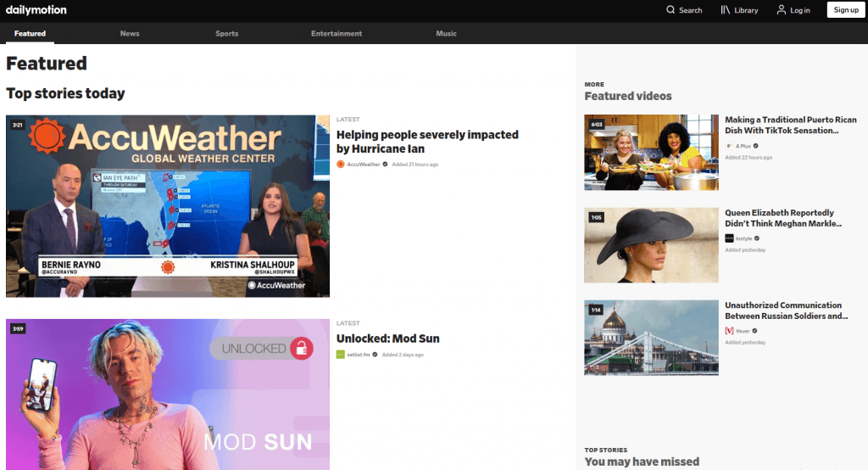
Task: Click the Log in link
Action: pyautogui.click(x=800, y=10)
